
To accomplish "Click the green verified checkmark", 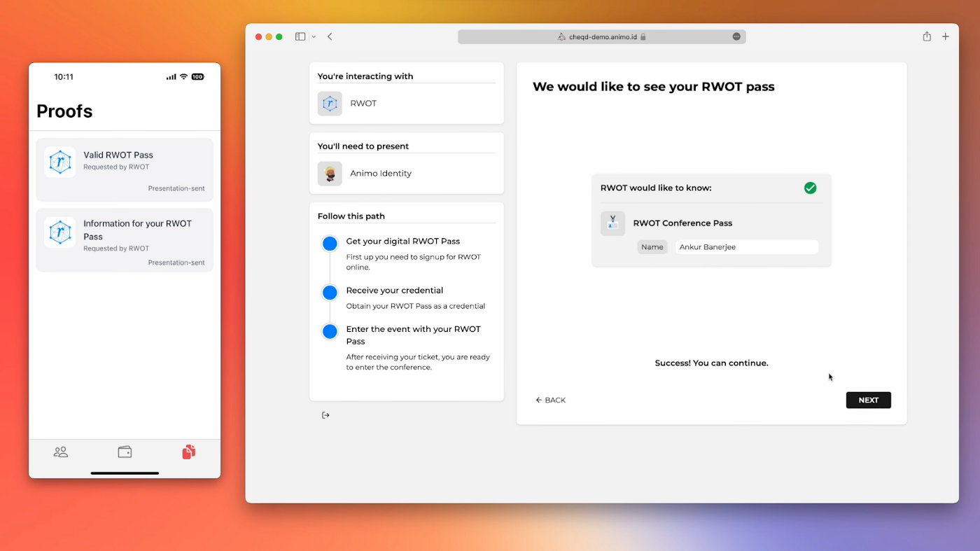I will [x=810, y=188].
